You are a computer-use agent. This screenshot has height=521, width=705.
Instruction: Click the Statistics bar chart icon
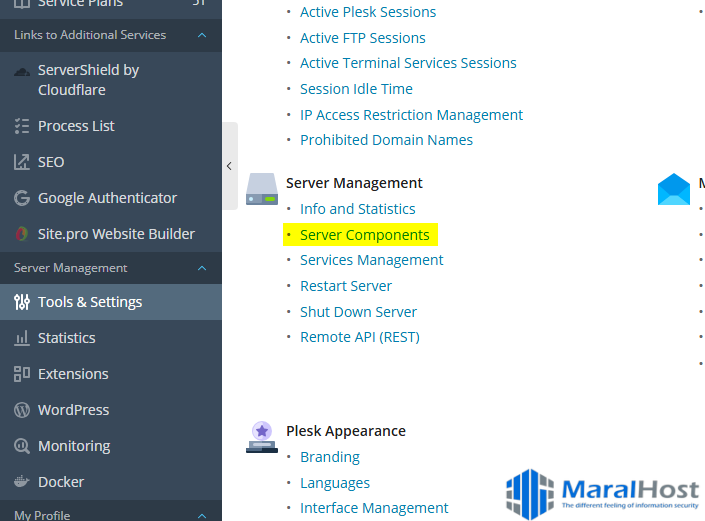point(21,338)
